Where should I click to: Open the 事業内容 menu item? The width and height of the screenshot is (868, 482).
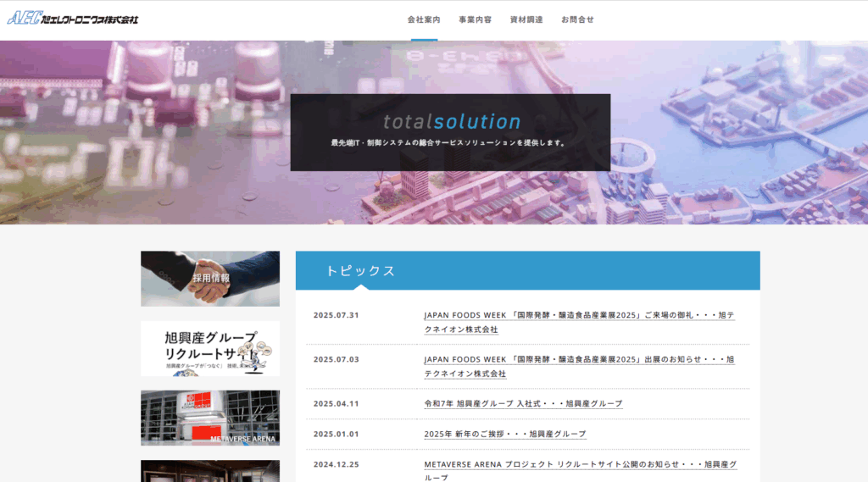[x=475, y=19]
